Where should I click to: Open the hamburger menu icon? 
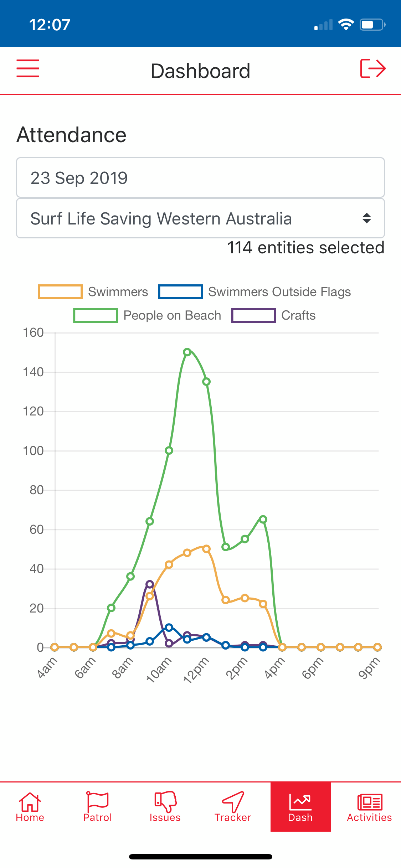coord(28,68)
